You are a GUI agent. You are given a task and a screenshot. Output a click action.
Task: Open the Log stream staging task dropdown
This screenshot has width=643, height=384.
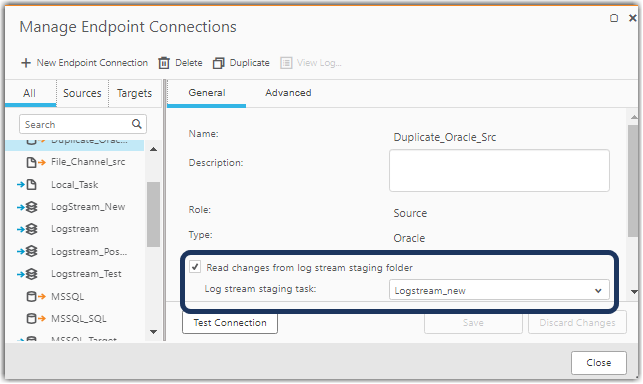click(499, 290)
